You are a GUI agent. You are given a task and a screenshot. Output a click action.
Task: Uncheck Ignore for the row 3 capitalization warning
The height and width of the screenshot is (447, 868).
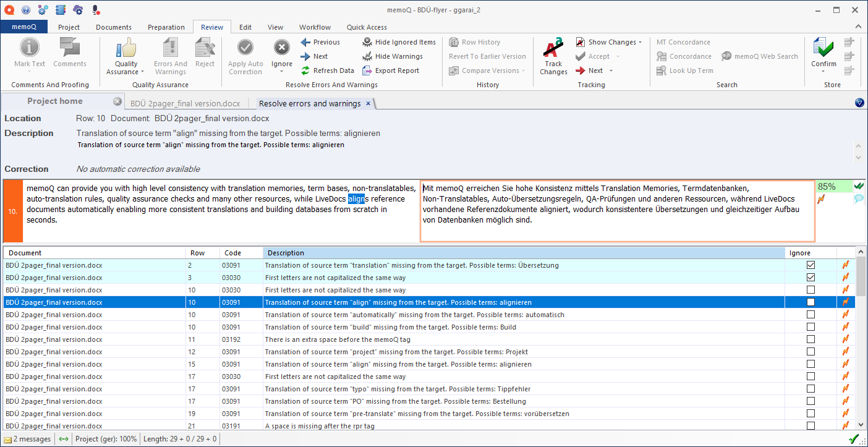coord(810,277)
